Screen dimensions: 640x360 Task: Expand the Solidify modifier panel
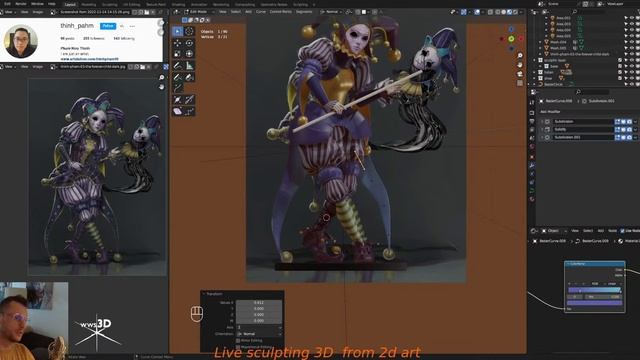[542, 129]
